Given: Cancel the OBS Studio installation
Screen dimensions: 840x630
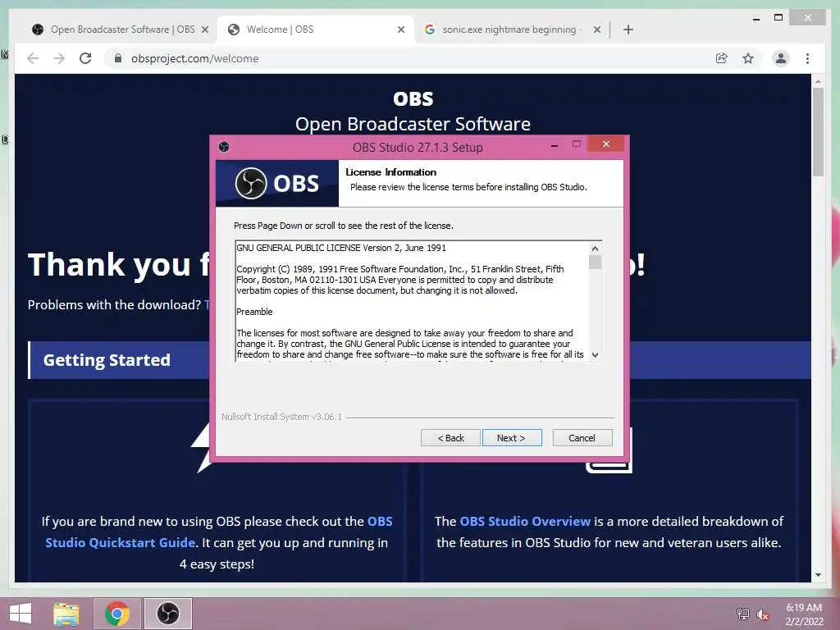Looking at the screenshot, I should click(582, 438).
